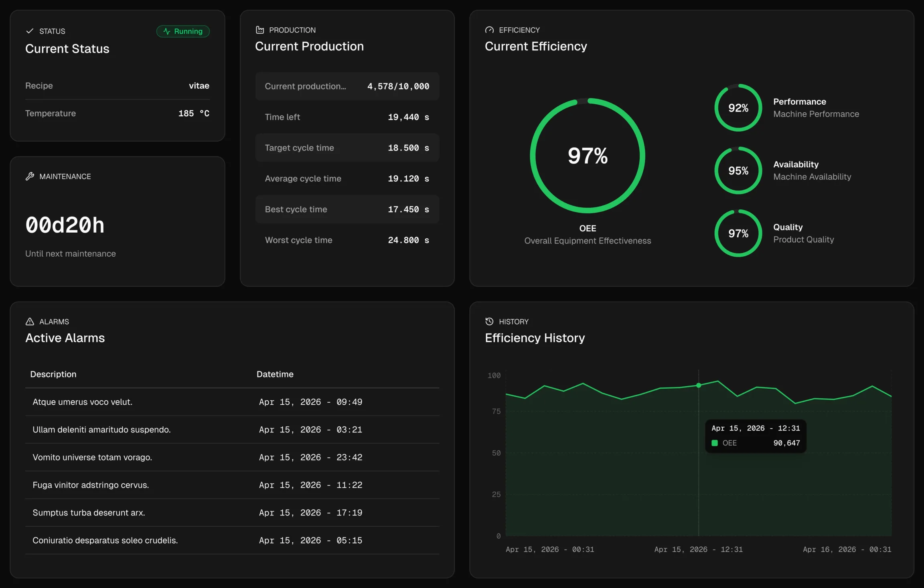This screenshot has height=588, width=924.
Task: Click the Time left value '19,440 s'
Action: pos(409,117)
